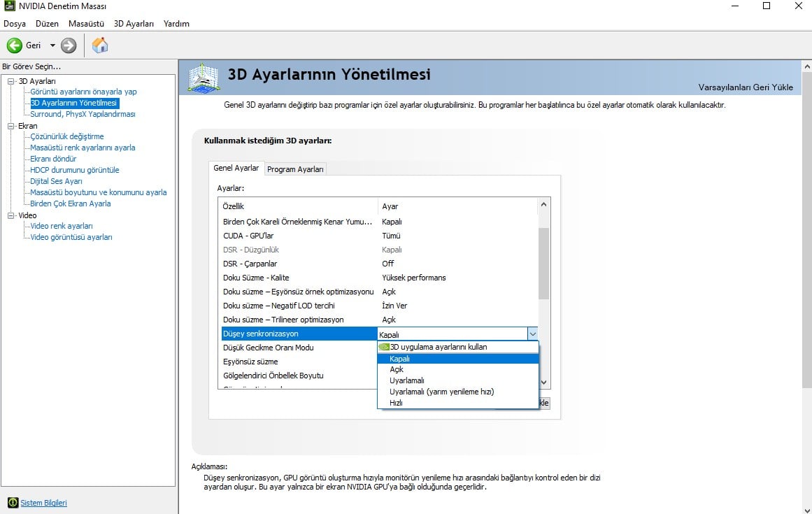Select Gölgelendirici Önbellek Boyutu row
812x514 pixels.
click(298, 376)
